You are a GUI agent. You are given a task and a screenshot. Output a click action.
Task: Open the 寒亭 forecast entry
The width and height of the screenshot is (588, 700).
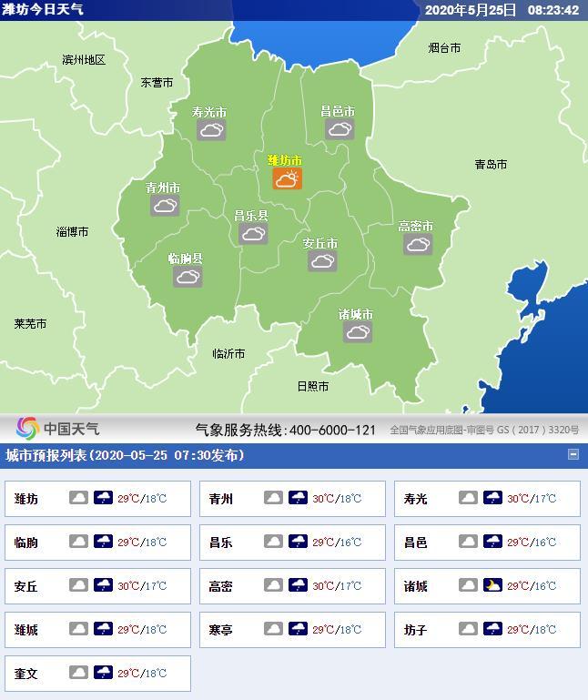(221, 630)
